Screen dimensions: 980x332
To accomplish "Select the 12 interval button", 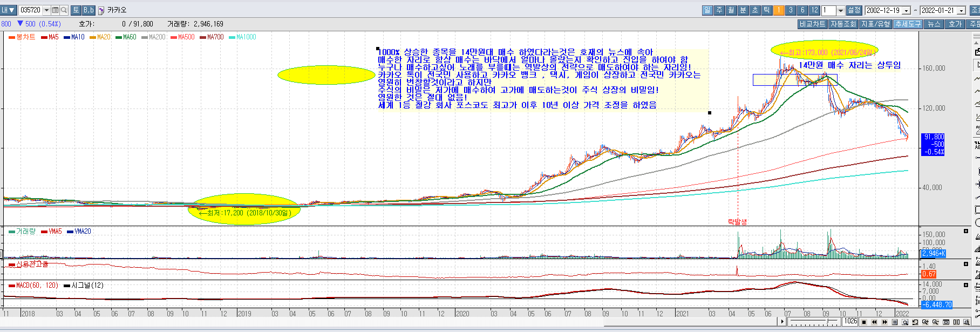I will pos(814,10).
